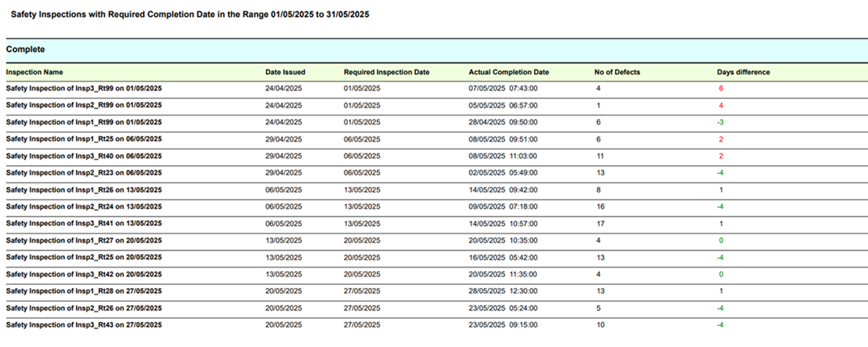This screenshot has height=347, width=868.
Task: Click days difference '-4' in Insp3_Rt43 row
Action: click(x=721, y=325)
